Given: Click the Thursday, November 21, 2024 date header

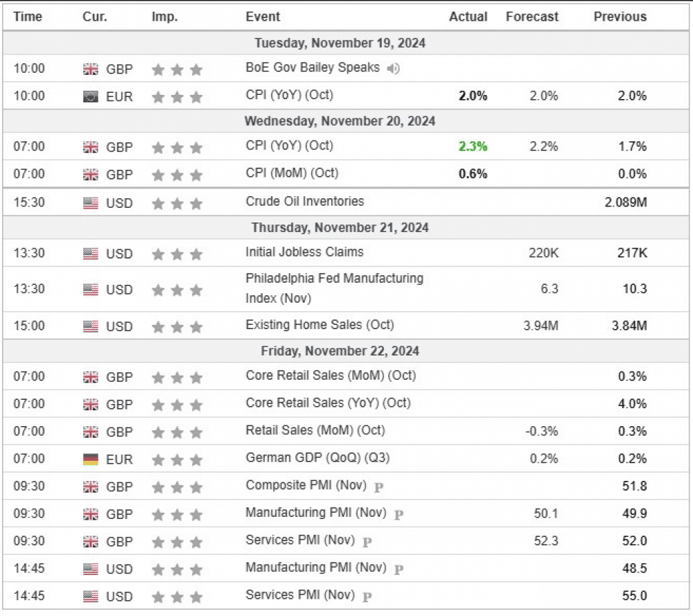Looking at the screenshot, I should point(340,227).
